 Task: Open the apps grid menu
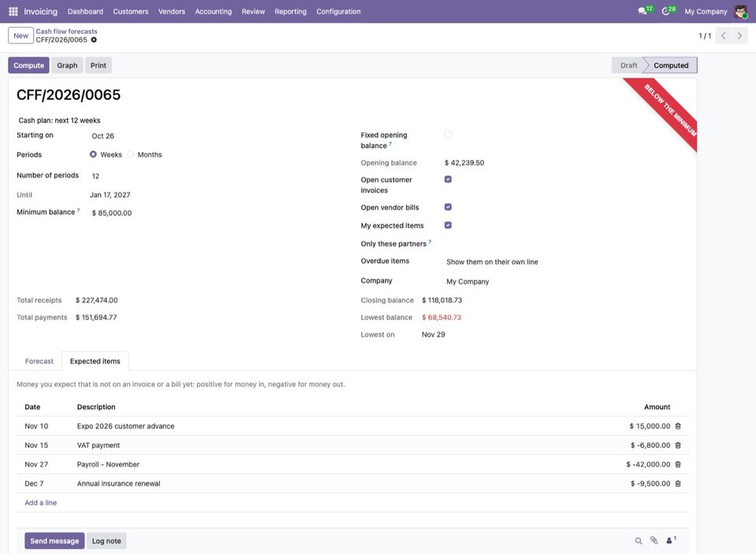(x=13, y=11)
